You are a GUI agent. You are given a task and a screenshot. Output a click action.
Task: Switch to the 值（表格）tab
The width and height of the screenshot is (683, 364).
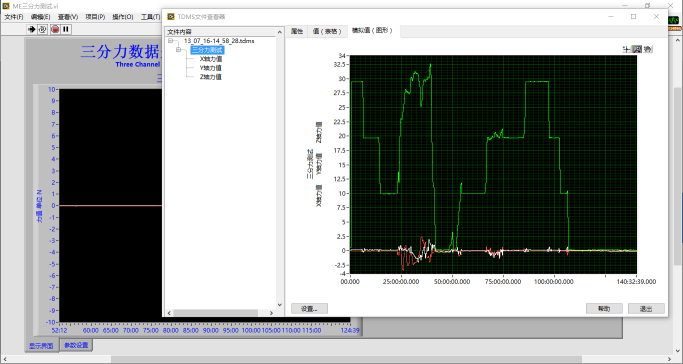click(x=327, y=31)
